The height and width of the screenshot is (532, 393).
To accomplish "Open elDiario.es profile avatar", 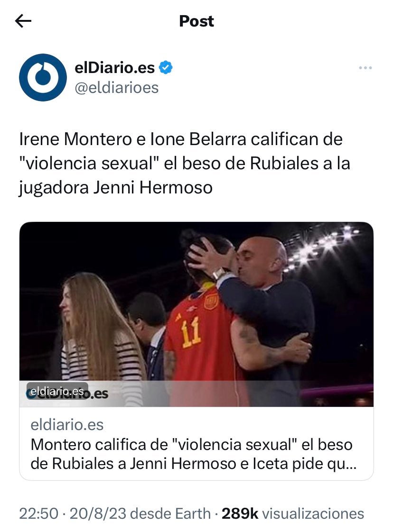I will [43, 77].
